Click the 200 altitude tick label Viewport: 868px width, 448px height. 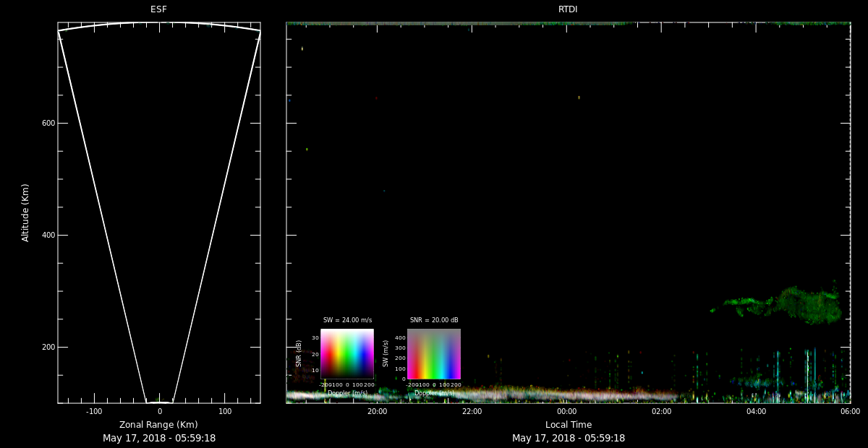click(48, 347)
